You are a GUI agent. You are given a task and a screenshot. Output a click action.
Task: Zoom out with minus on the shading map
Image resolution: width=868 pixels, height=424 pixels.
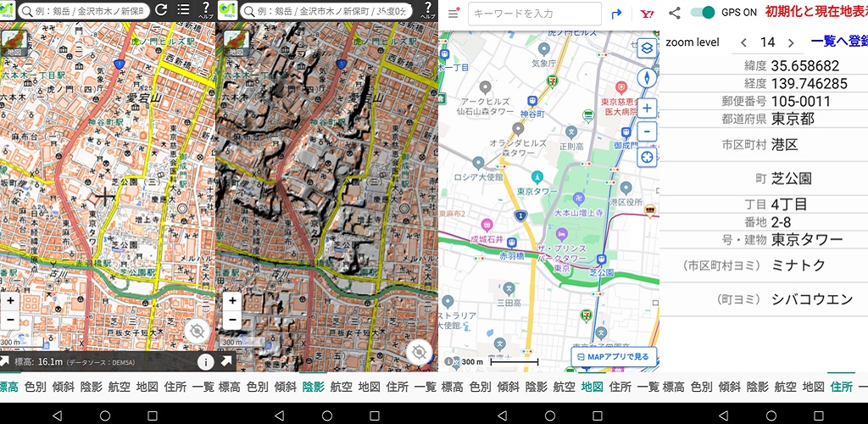[x=232, y=320]
